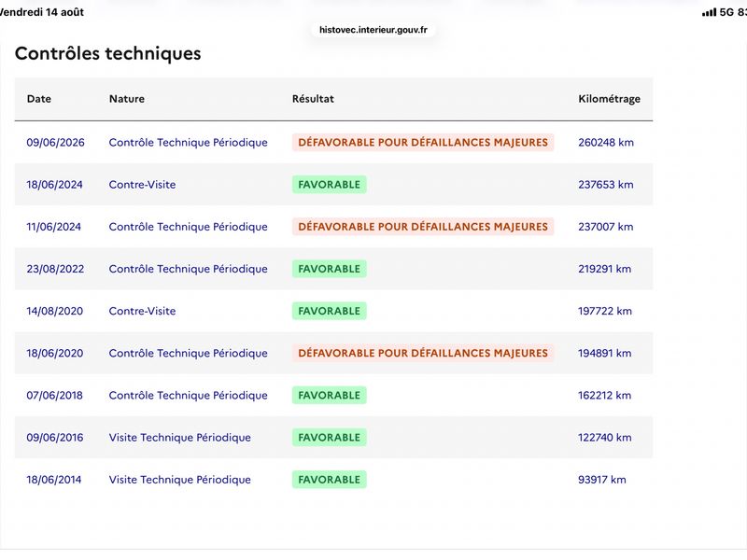
Task: Select the 09/06/2026 inspection date
Action: [55, 143]
